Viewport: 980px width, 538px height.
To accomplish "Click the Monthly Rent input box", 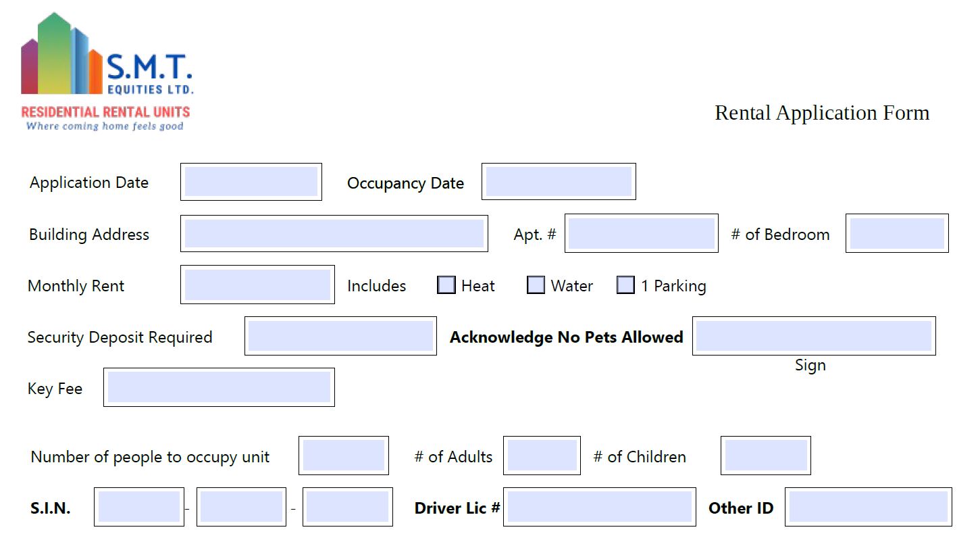I will point(257,285).
